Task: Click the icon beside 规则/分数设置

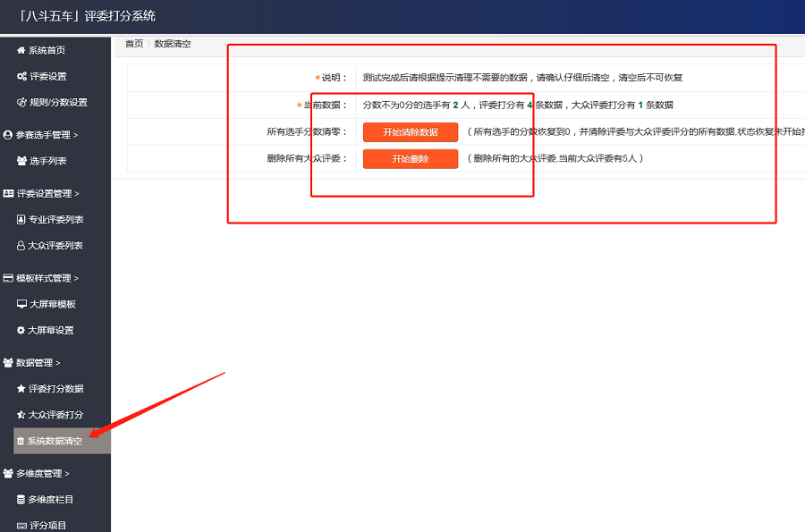Action: point(21,102)
